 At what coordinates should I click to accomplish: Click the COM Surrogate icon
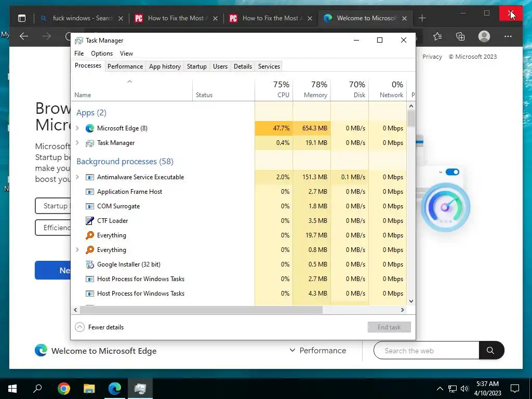tap(89, 206)
